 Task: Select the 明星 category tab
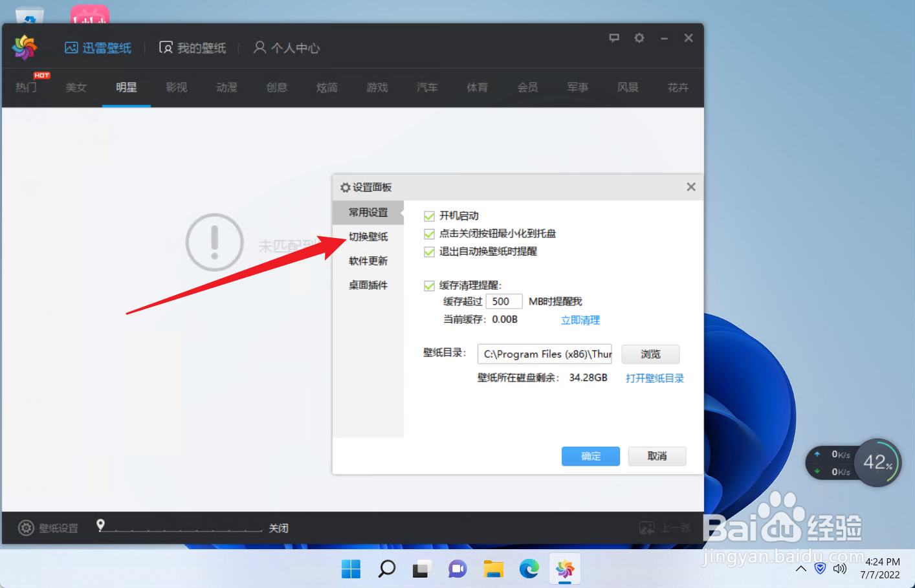[x=126, y=87]
